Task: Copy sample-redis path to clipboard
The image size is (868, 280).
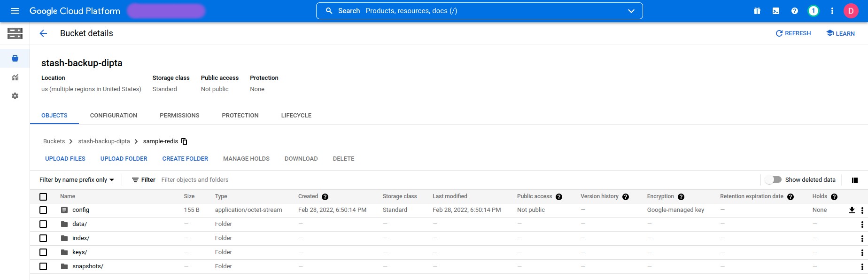Action: coord(184,141)
